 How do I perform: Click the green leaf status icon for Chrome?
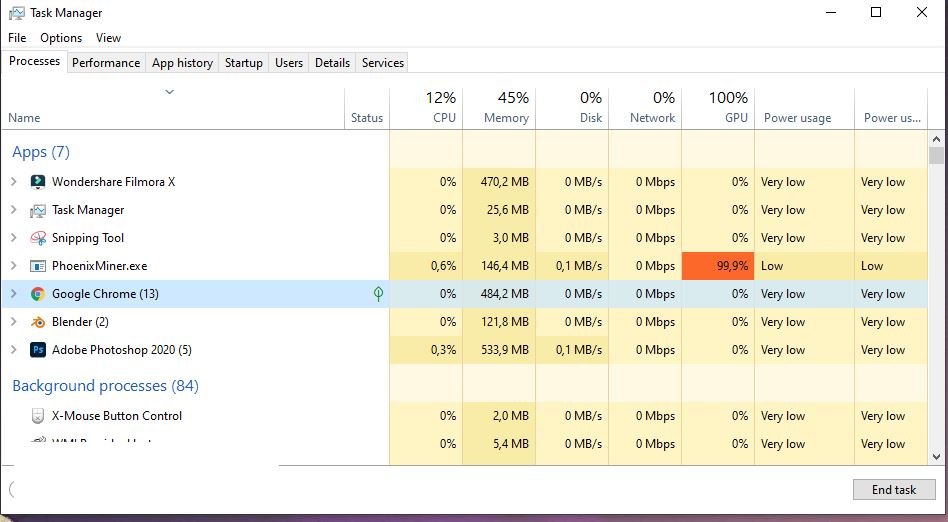click(x=378, y=294)
